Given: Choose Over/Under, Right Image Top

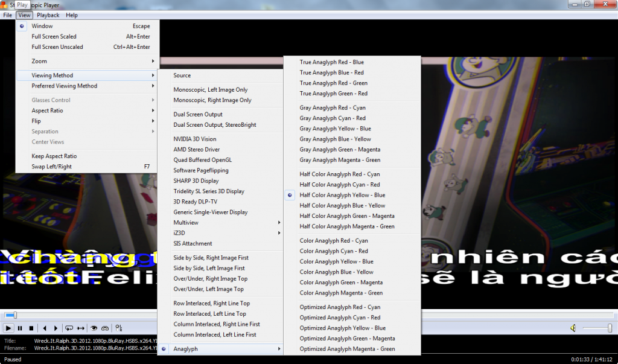Looking at the screenshot, I should coord(220,278).
